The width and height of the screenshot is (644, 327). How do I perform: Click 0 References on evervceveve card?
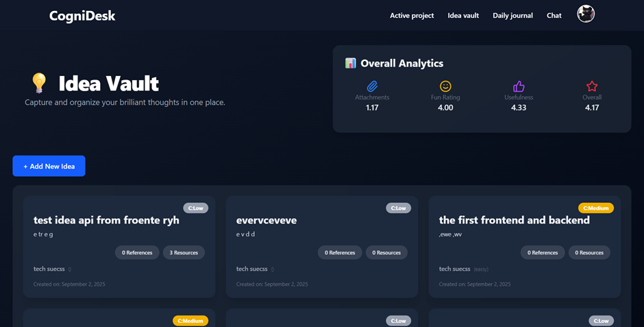point(340,252)
